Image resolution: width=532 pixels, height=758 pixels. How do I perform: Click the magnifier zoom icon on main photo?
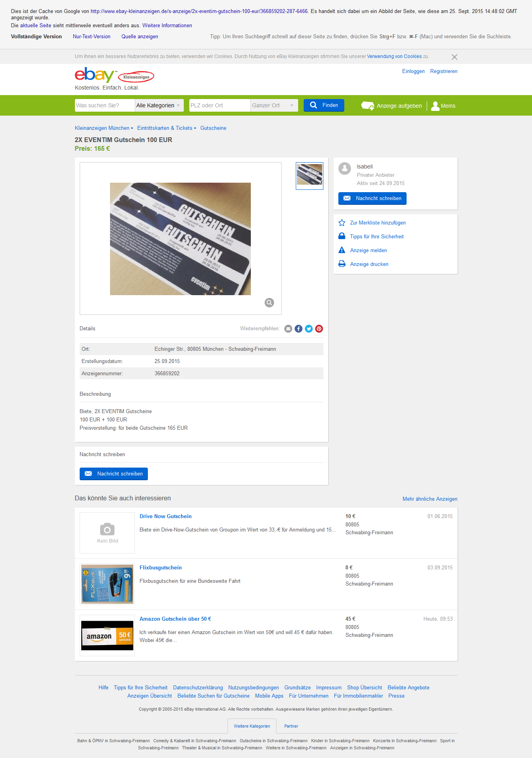[x=269, y=303]
